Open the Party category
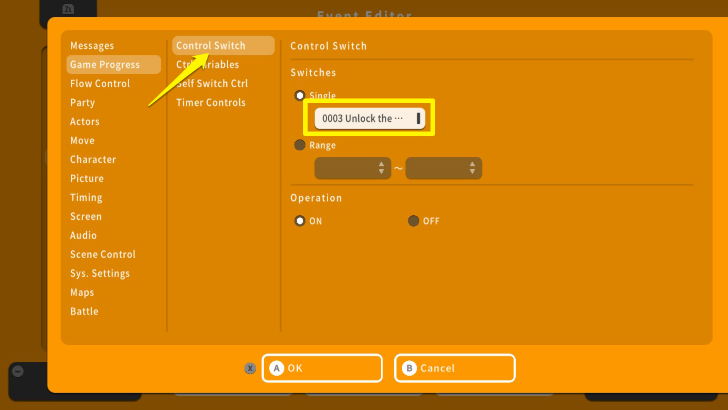The image size is (728, 410). [x=82, y=103]
